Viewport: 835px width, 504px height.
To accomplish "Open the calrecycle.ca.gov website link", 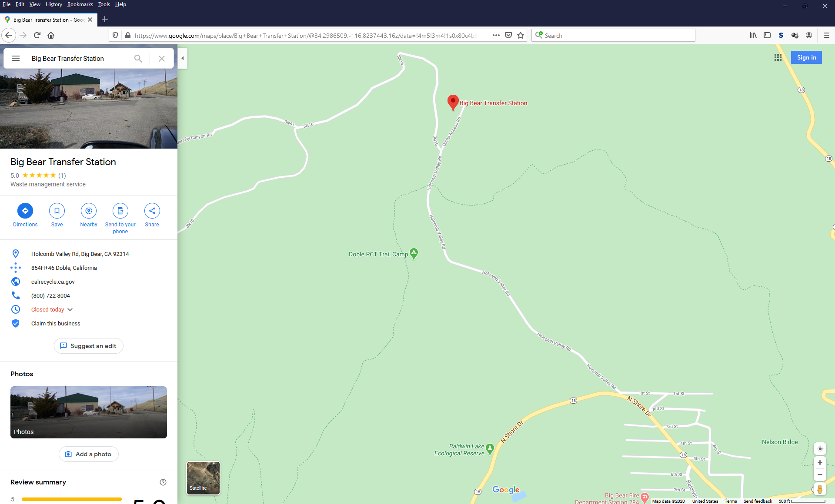I will pyautogui.click(x=52, y=282).
